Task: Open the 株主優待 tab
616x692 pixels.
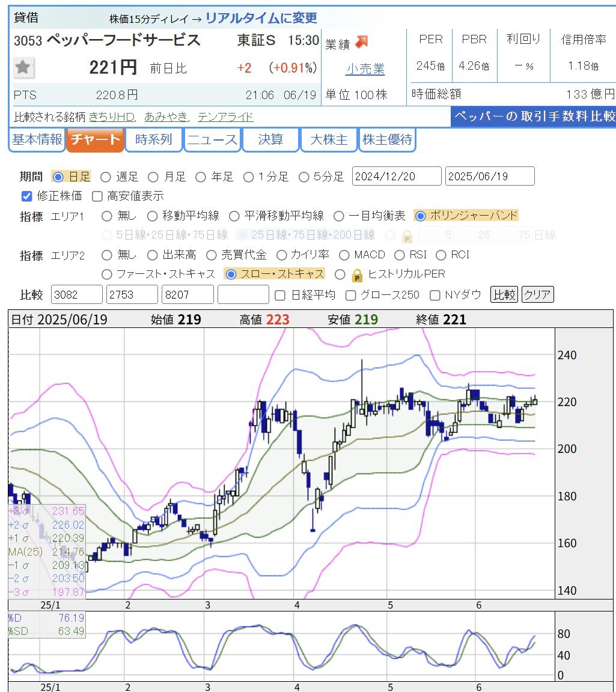Action: pyautogui.click(x=387, y=139)
